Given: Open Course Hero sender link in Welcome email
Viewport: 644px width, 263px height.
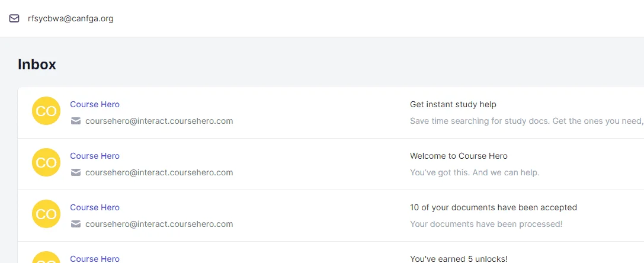Looking at the screenshot, I should pyautogui.click(x=95, y=156).
